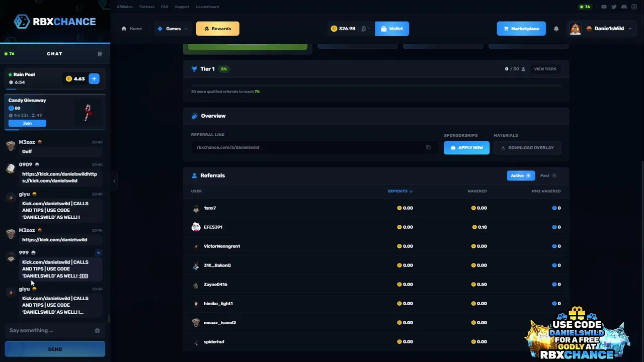Click the chat panel scrollbar

(x=109, y=319)
